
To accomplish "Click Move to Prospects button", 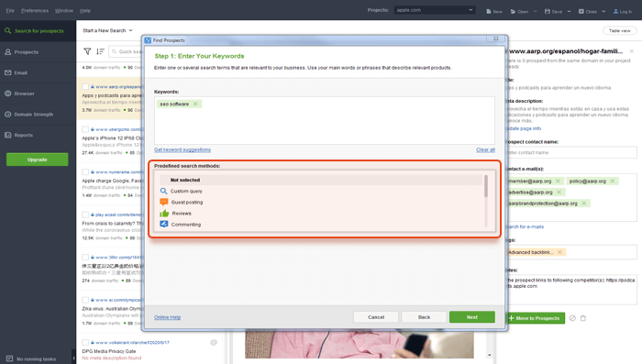I will 535,318.
